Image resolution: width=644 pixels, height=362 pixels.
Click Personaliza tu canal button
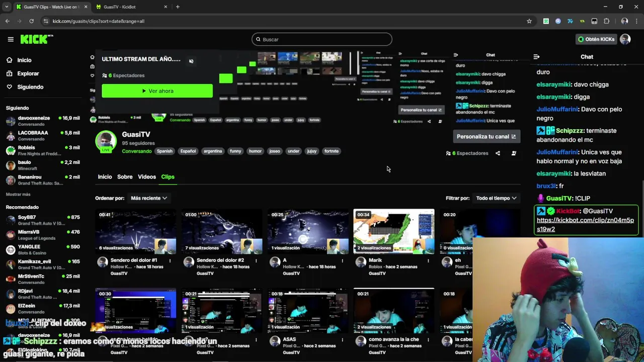(x=486, y=136)
